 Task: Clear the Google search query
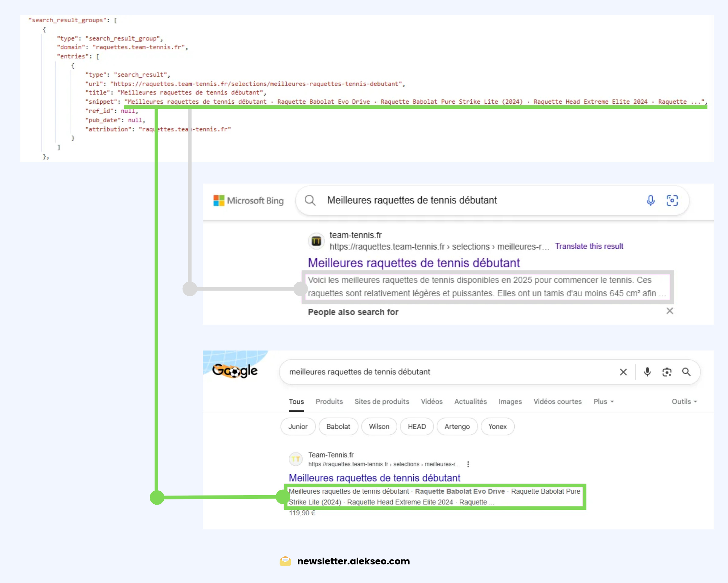[623, 372]
